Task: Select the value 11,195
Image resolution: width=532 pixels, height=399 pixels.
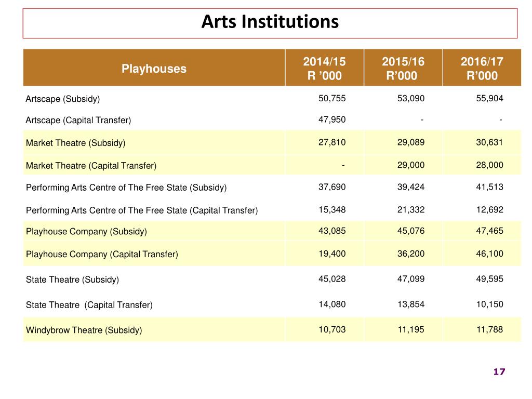Action: (x=411, y=329)
